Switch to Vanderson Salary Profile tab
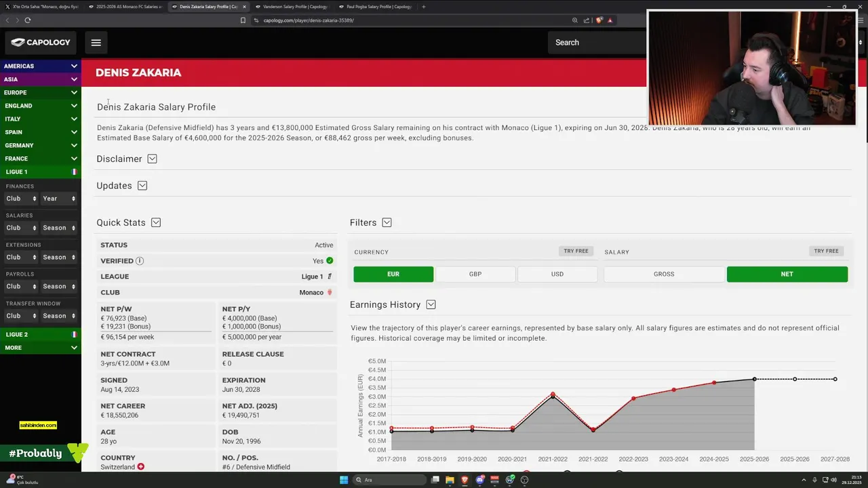Screen dimensions: 868x488 [292, 7]
